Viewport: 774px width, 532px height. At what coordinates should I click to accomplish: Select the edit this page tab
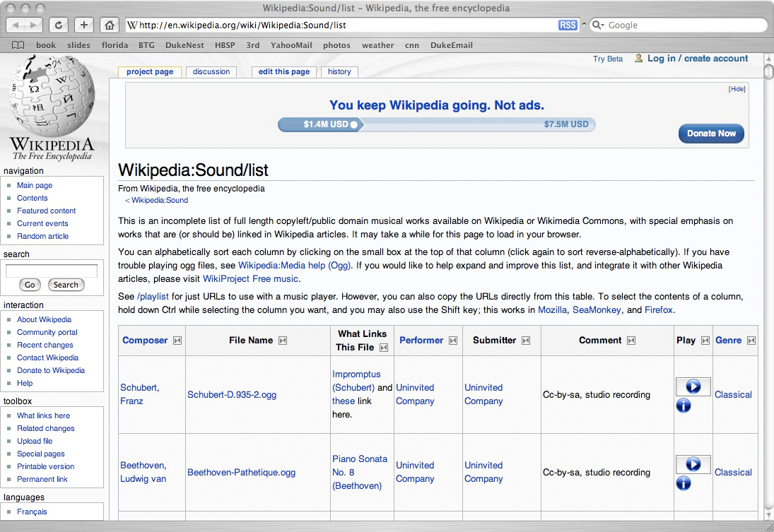point(284,71)
